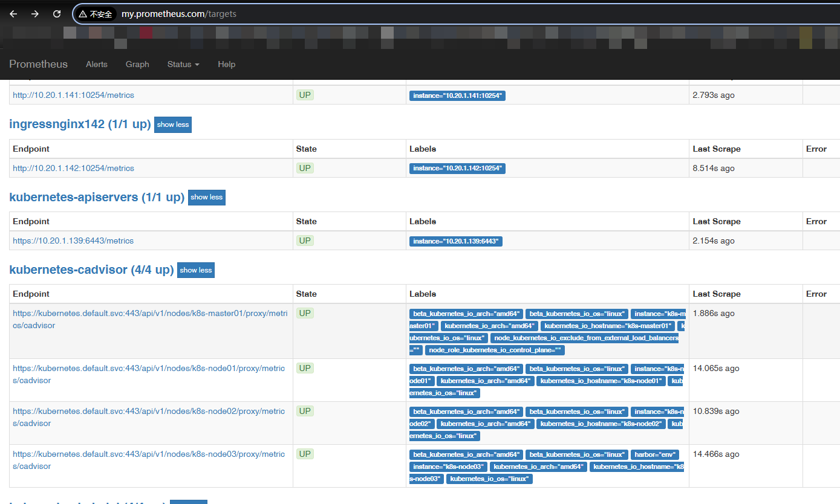840x504 pixels.
Task: Click label harbor="env" in node03 row
Action: [654, 454]
